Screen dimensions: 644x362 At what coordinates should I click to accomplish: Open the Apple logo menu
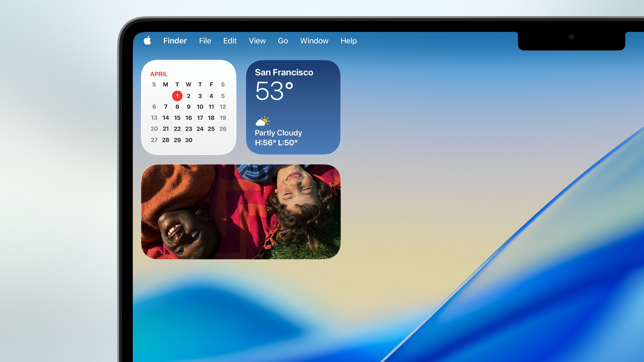coord(148,40)
